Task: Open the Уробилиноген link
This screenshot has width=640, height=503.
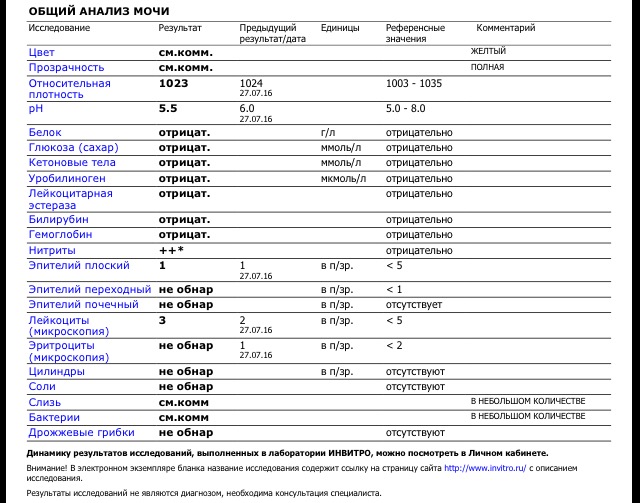Action: [67, 179]
